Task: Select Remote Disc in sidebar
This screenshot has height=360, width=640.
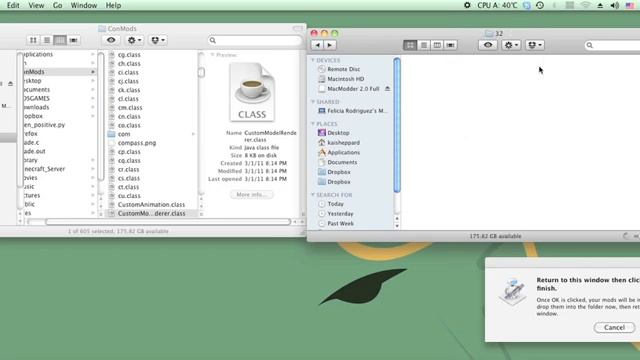Action: pyautogui.click(x=344, y=69)
